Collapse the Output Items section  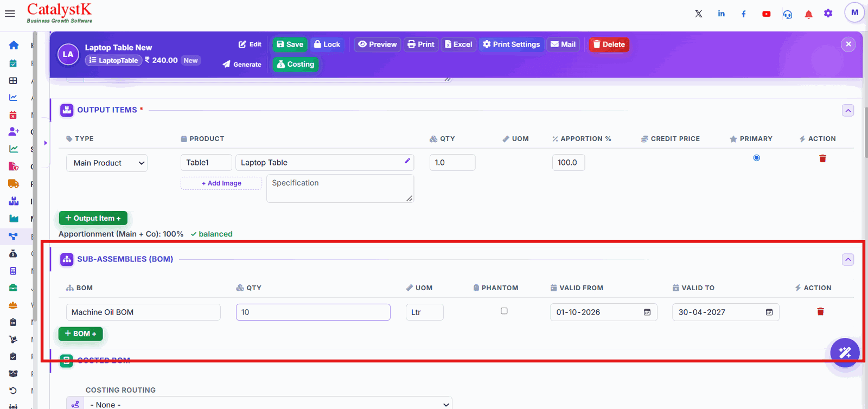coord(848,111)
